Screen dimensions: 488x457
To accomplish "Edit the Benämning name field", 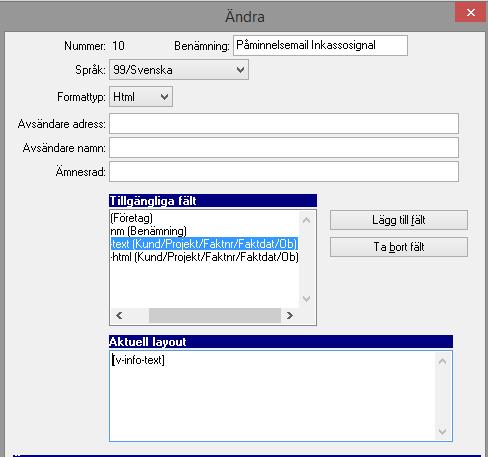I will [x=320, y=45].
